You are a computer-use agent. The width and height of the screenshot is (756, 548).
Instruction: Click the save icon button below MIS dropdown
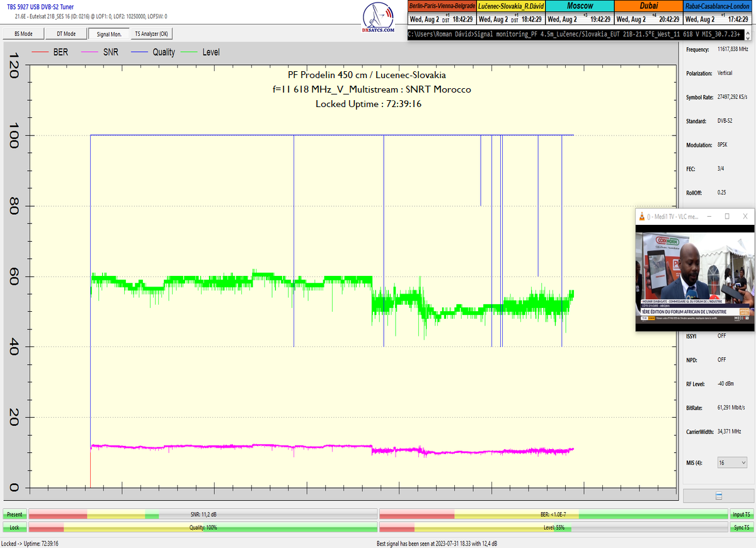718,496
